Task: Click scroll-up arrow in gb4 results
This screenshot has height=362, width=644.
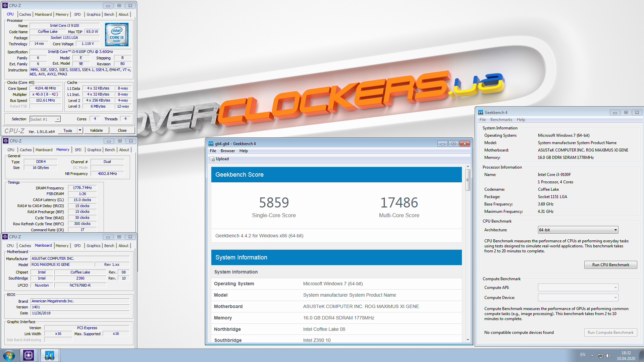Action: (x=468, y=166)
